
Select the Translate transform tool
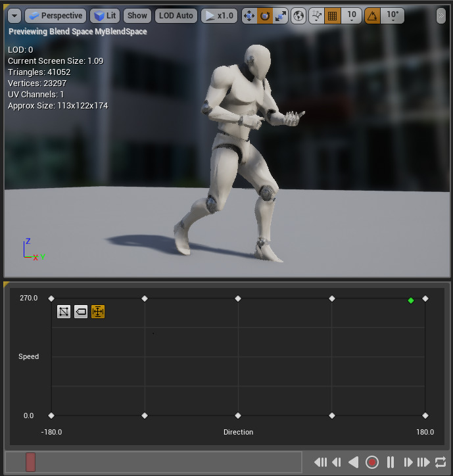pos(249,16)
